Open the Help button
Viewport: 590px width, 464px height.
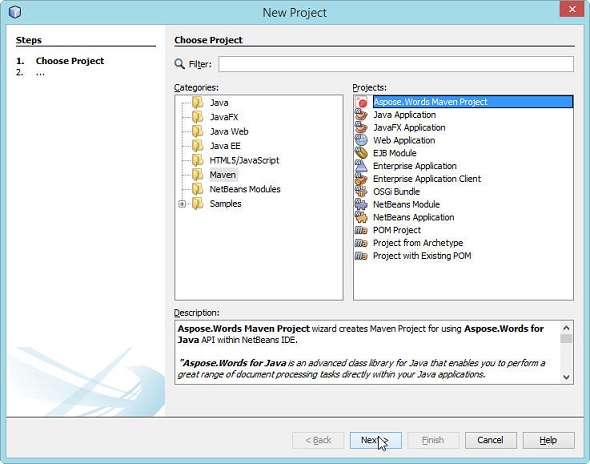pyautogui.click(x=549, y=440)
